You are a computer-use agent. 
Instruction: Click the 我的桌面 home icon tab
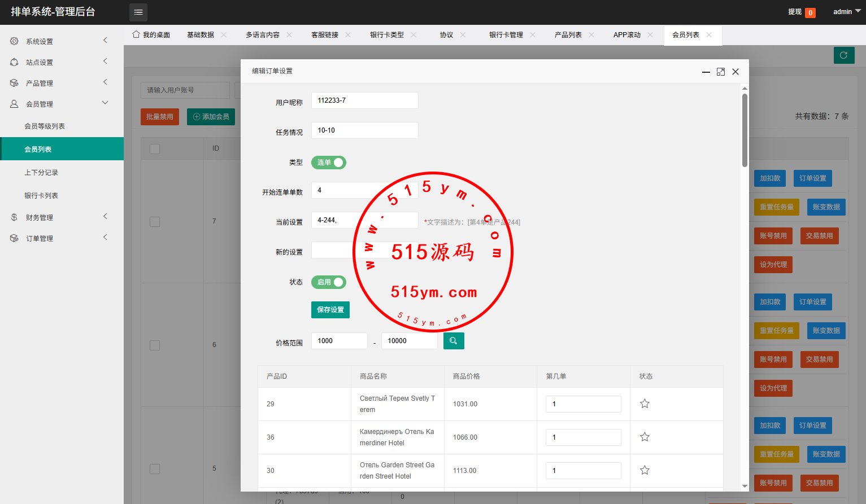pos(151,35)
